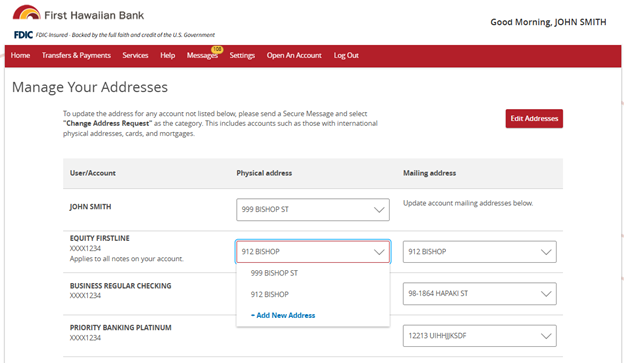The image size is (624, 363).
Task: Open the messages notification badge 108
Action: click(217, 49)
